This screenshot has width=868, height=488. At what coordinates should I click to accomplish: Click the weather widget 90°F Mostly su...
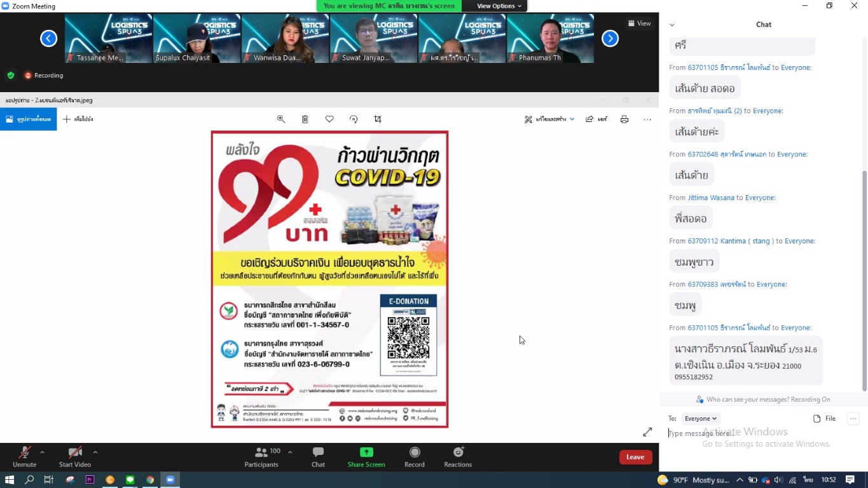point(694,480)
